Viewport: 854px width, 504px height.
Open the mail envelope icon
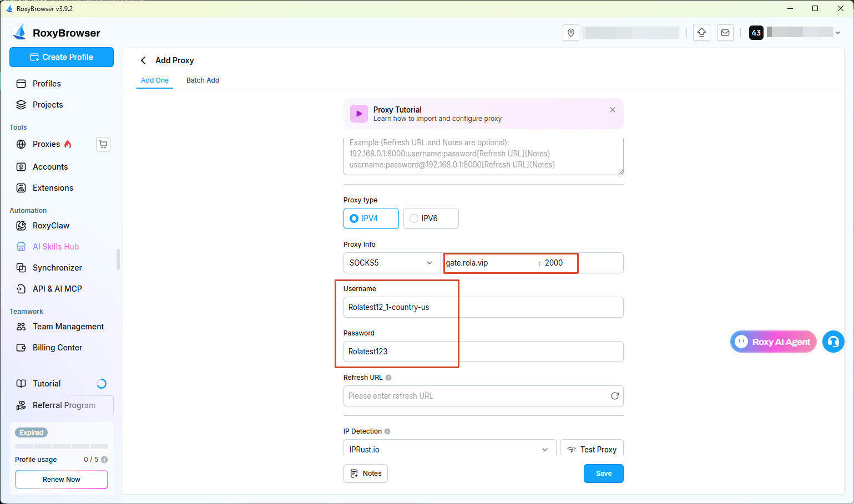click(725, 33)
